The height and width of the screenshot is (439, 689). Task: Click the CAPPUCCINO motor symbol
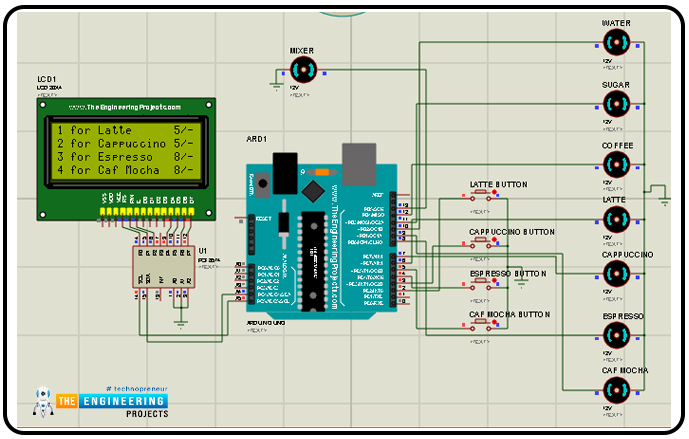pyautogui.click(x=616, y=274)
